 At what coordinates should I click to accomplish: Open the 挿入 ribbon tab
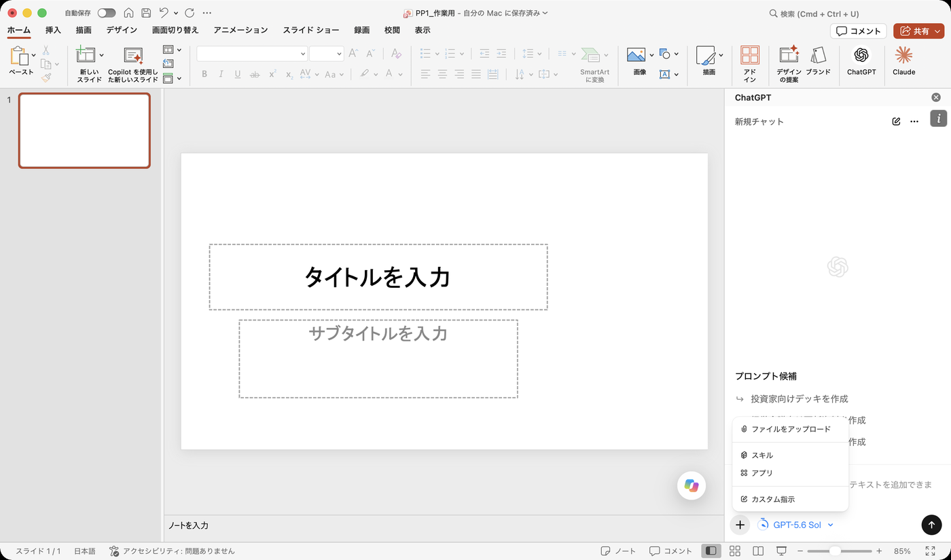(53, 30)
